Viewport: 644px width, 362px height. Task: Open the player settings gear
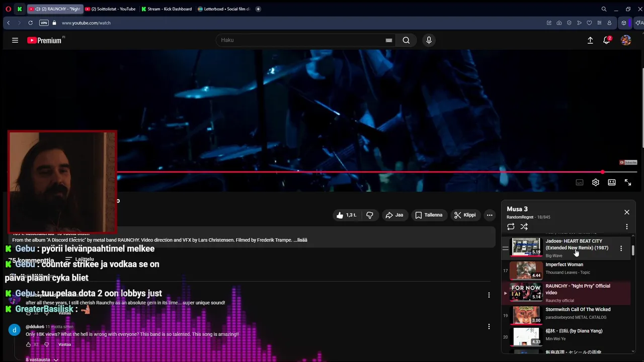point(596,183)
